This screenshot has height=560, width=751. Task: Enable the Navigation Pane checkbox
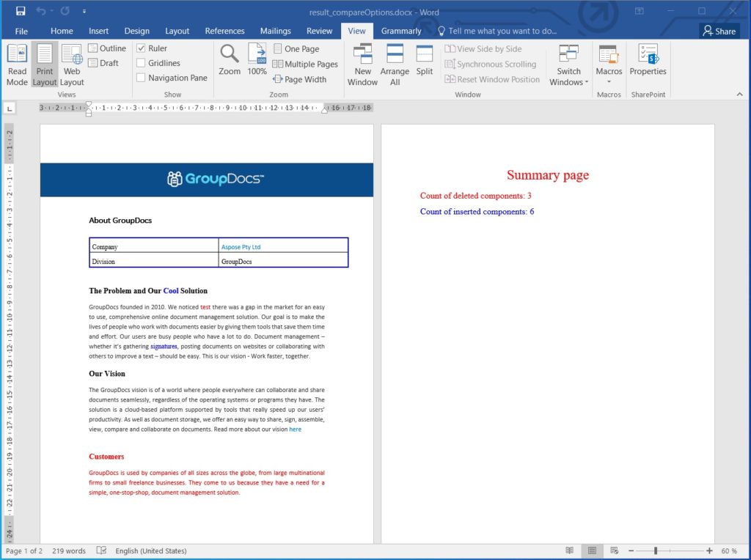tap(141, 78)
